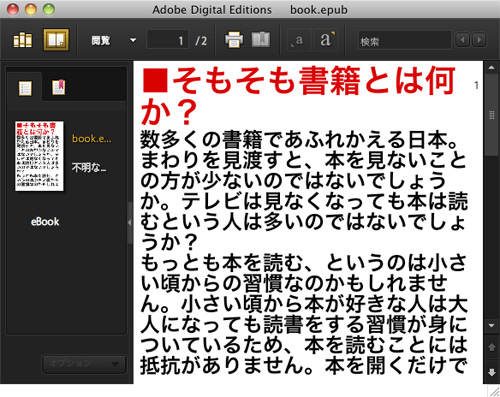Print the book with the printer icon
500x397 pixels.
(x=234, y=40)
